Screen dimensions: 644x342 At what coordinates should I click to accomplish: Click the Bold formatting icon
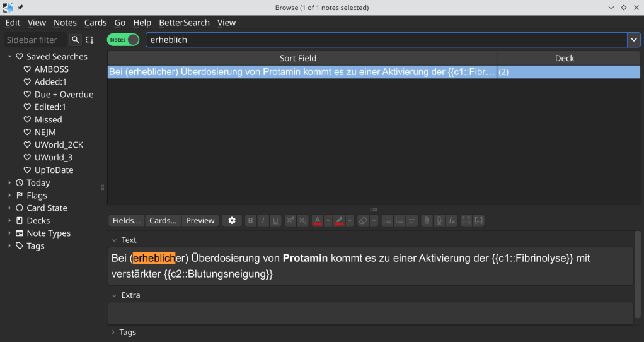click(251, 221)
